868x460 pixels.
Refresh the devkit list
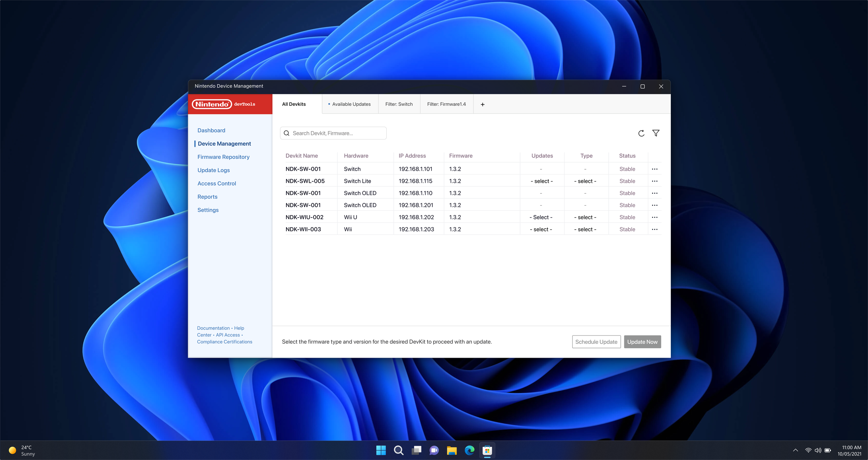point(641,133)
